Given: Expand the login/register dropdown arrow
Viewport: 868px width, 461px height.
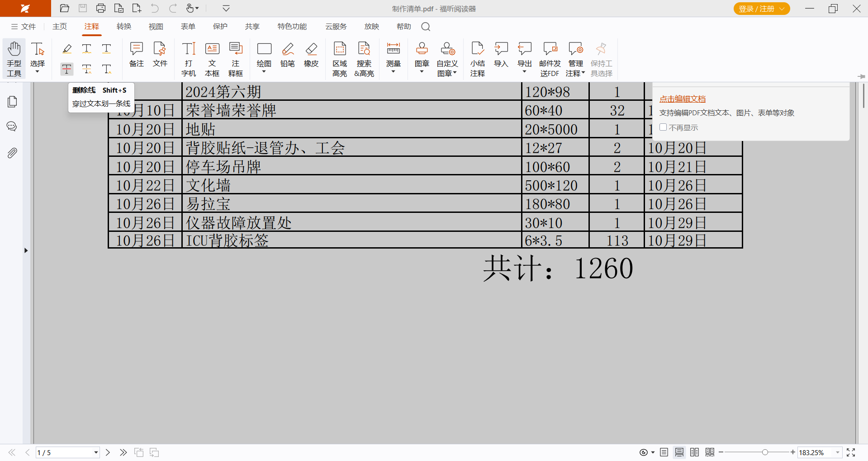Looking at the screenshot, I should pos(782,9).
